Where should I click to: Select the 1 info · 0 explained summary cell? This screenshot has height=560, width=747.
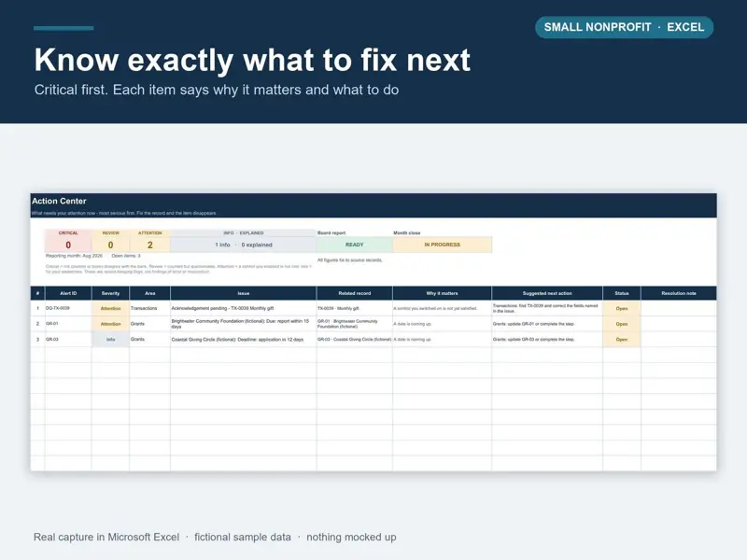click(x=244, y=245)
